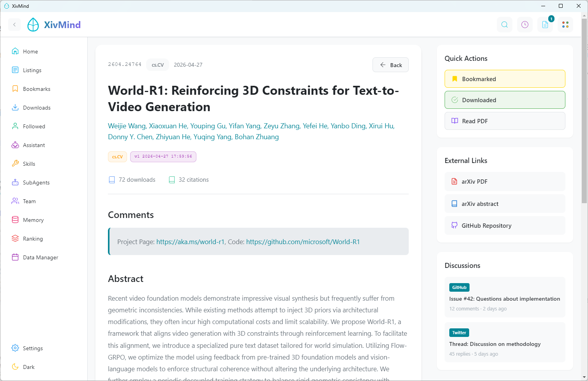The height and width of the screenshot is (381, 588).
Task: Open the arXiv abstract external link
Action: click(505, 204)
